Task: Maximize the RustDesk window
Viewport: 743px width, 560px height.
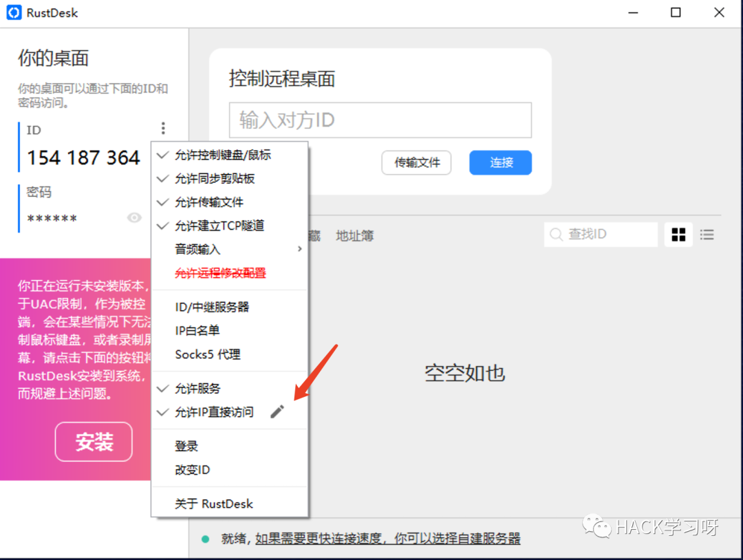Action: [676, 12]
